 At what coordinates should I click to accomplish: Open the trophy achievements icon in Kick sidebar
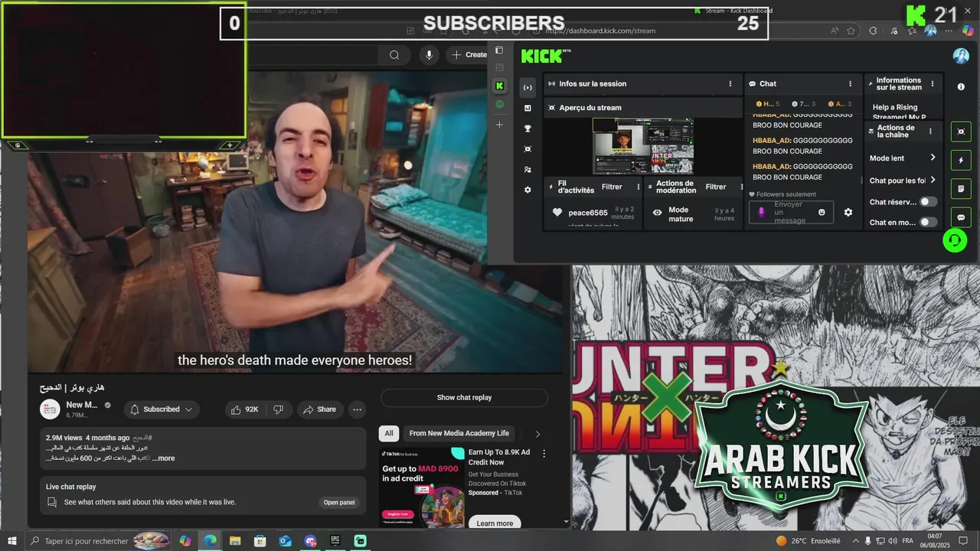coord(528,129)
